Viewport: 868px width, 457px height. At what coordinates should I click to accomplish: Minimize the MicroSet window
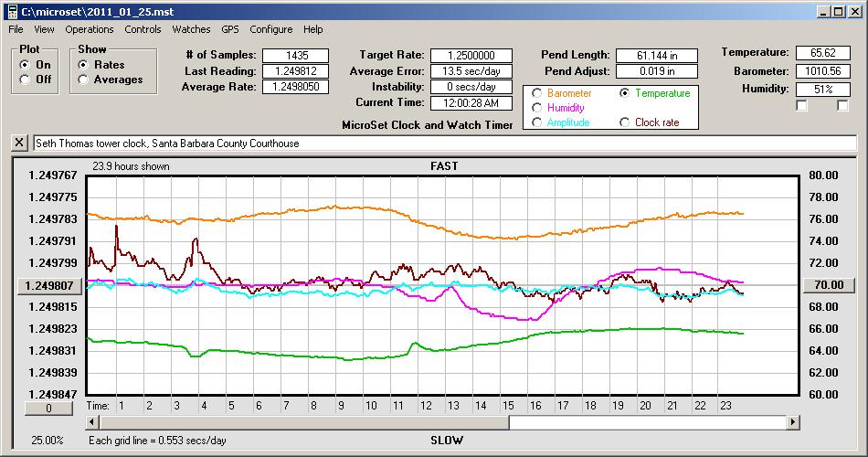pos(824,12)
